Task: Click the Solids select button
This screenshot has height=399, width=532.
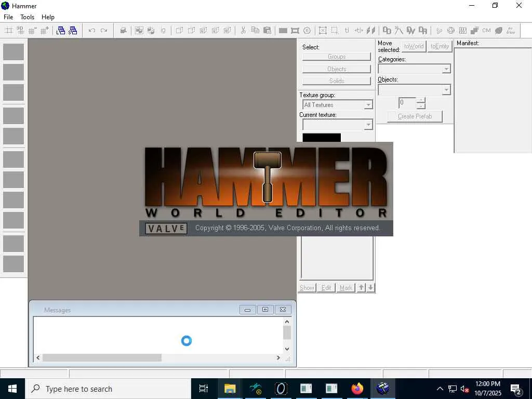Action: [x=337, y=81]
